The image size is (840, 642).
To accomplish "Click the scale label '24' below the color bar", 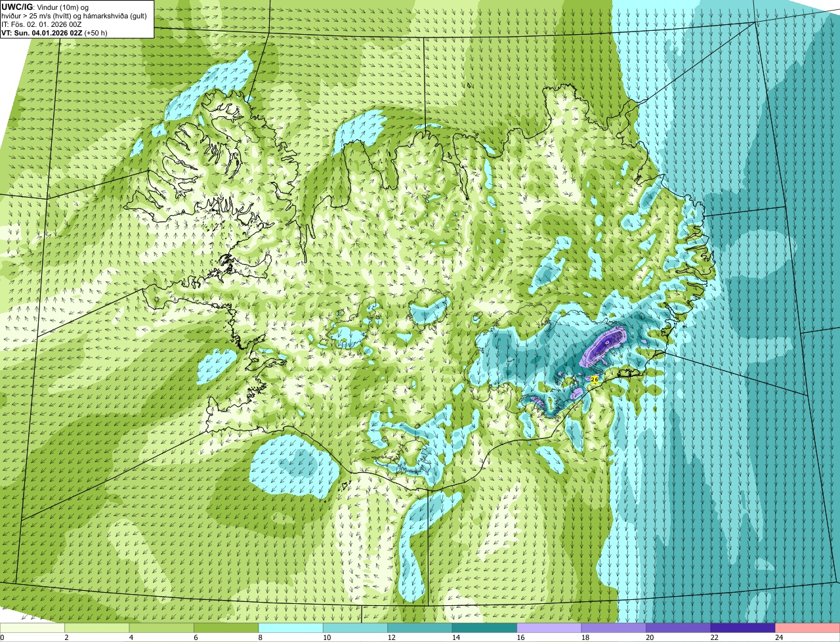I will (x=778, y=637).
